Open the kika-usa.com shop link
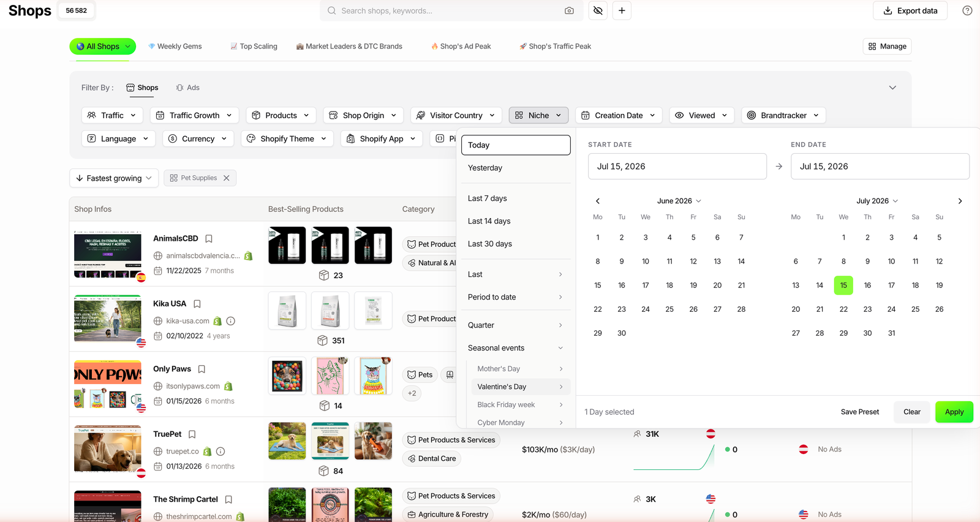This screenshot has width=980, height=522. click(187, 321)
